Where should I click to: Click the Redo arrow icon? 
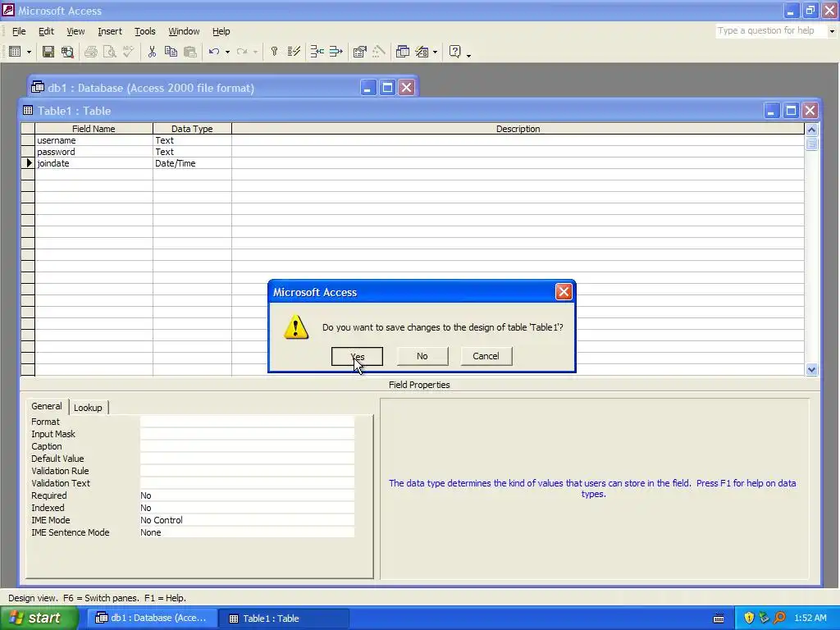242,52
